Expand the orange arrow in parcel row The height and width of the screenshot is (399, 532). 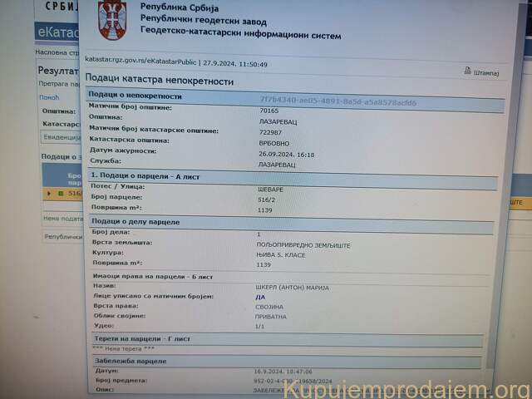[49, 193]
